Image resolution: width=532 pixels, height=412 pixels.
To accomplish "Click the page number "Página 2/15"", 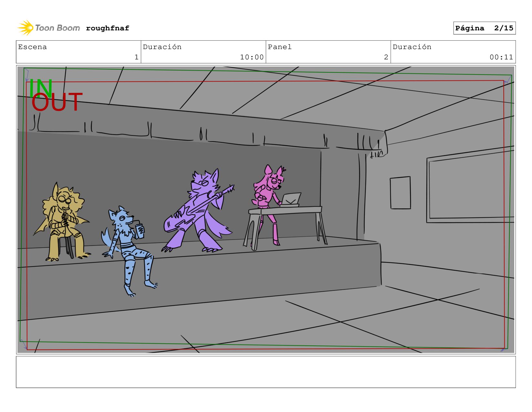I will pyautogui.click(x=484, y=28).
